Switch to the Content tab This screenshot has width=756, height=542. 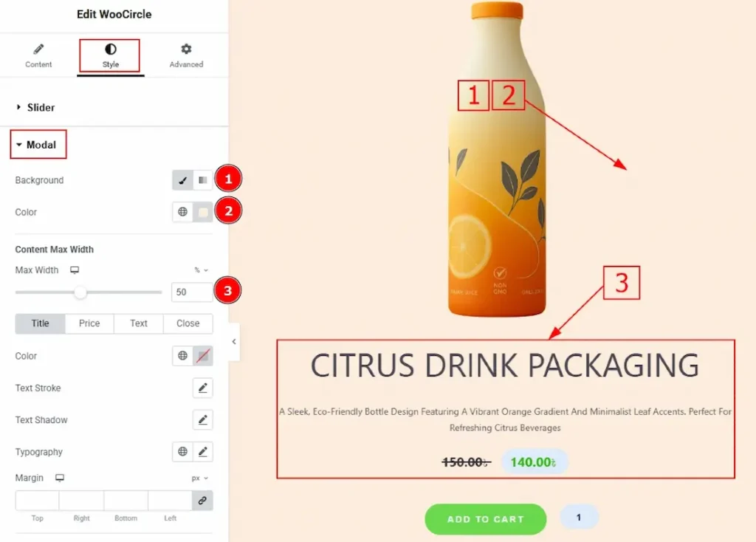pyautogui.click(x=38, y=55)
